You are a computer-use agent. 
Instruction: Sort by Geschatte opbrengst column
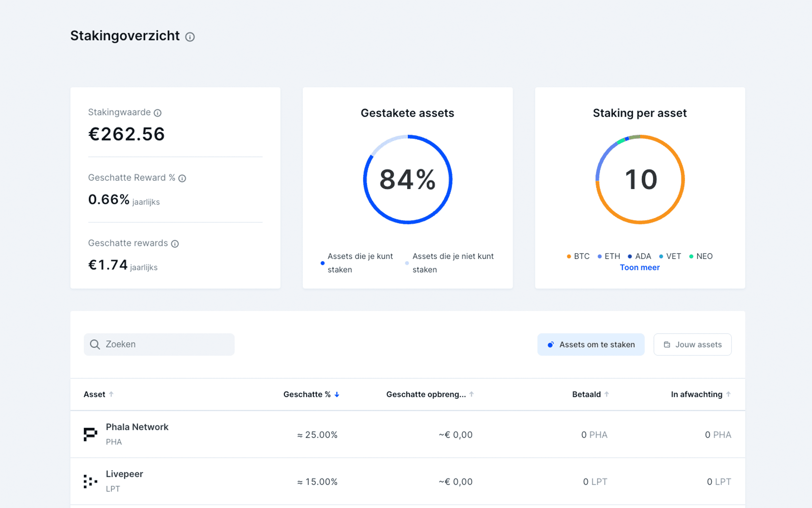(430, 395)
